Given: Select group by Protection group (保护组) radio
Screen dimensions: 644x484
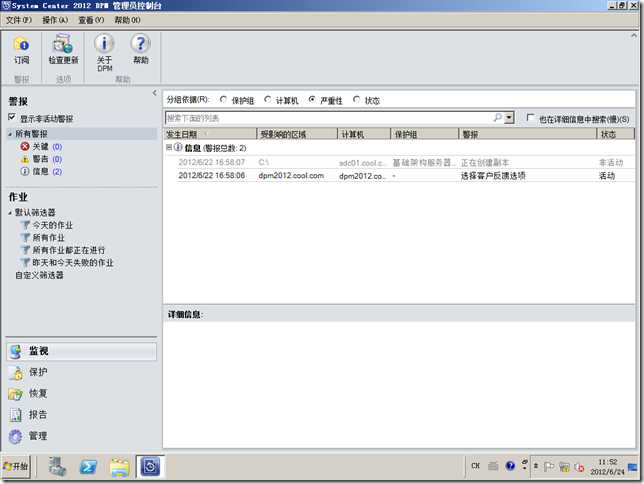Looking at the screenshot, I should [x=223, y=99].
